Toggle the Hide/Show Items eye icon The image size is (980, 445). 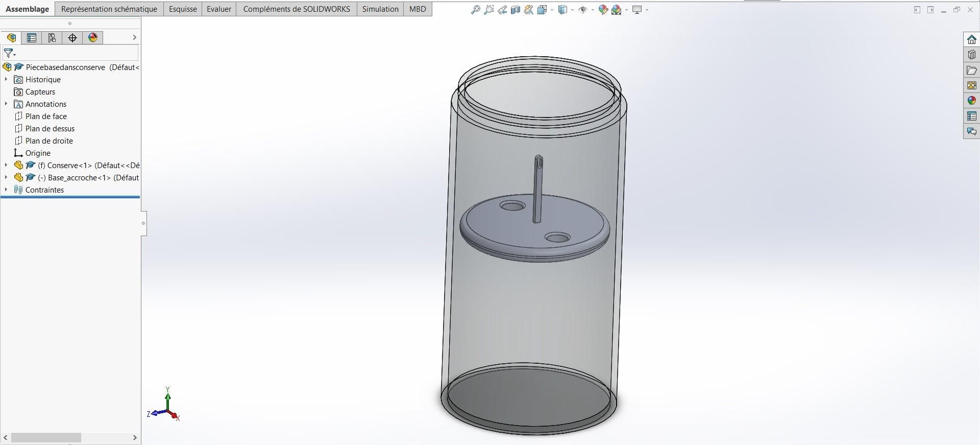click(583, 10)
